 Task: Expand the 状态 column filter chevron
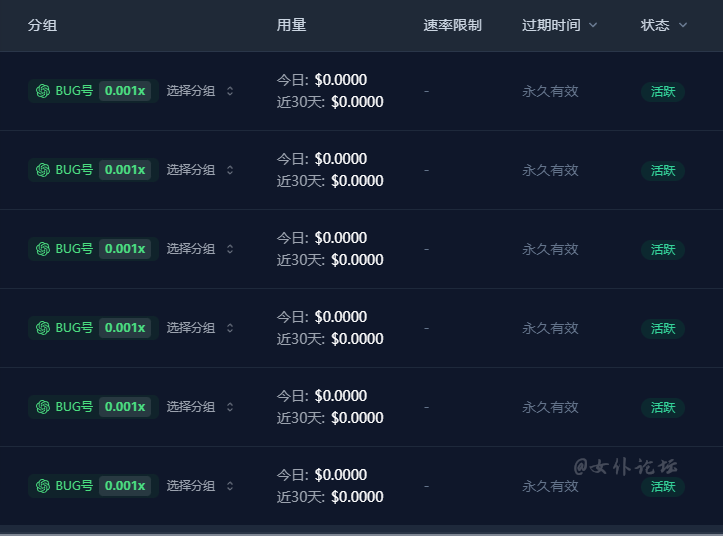(683, 25)
